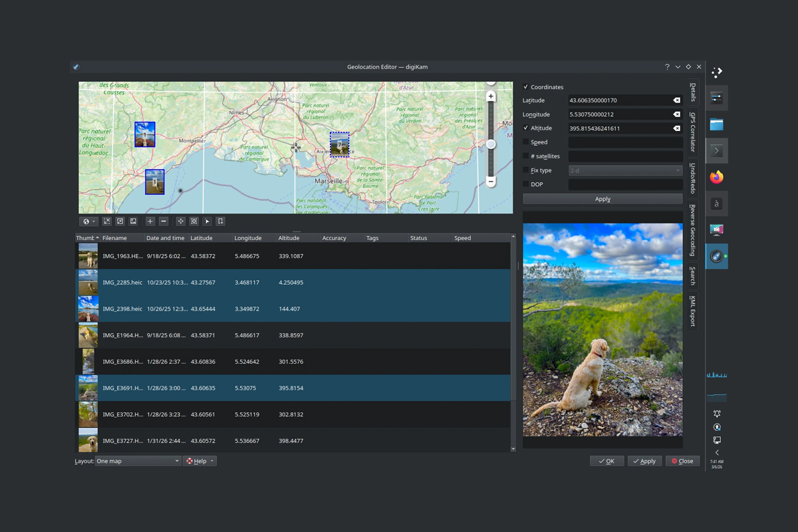This screenshot has height=532, width=798.
Task: Enable the # satellites checkbox
Action: pos(526,156)
